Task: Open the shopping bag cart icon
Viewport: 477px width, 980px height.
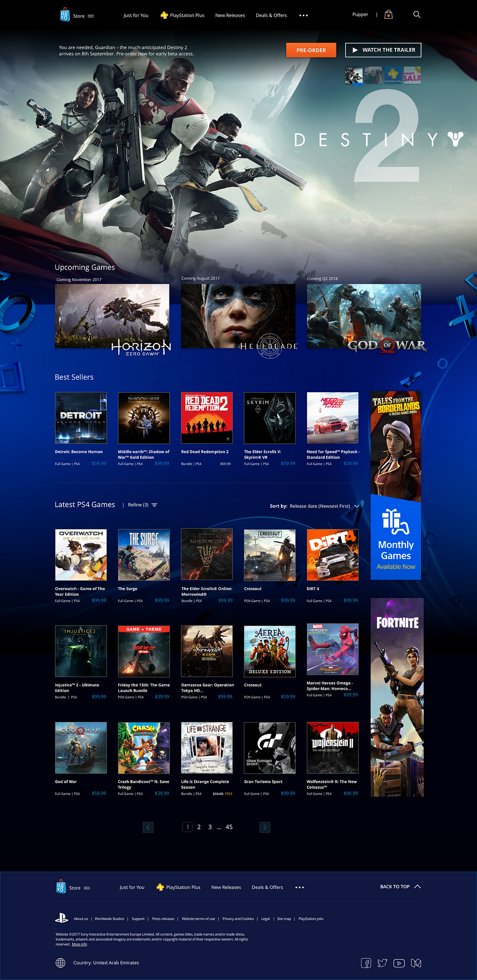Action: click(388, 14)
